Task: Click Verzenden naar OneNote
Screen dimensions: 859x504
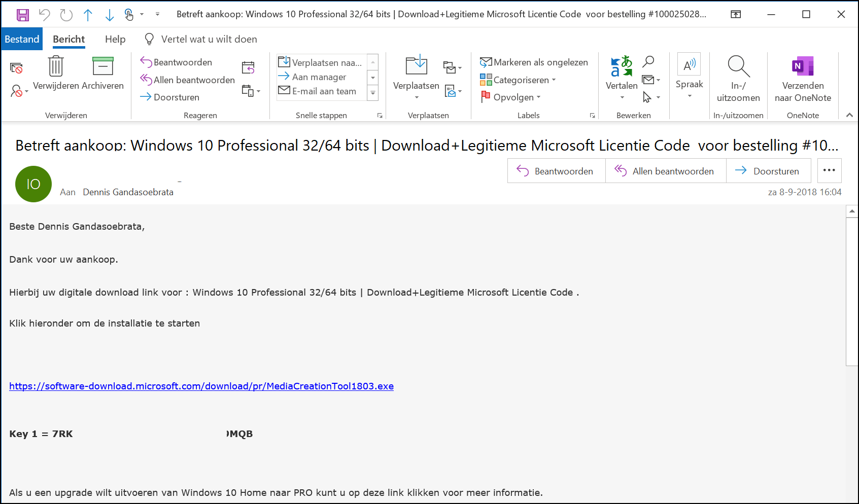Action: pos(803,79)
